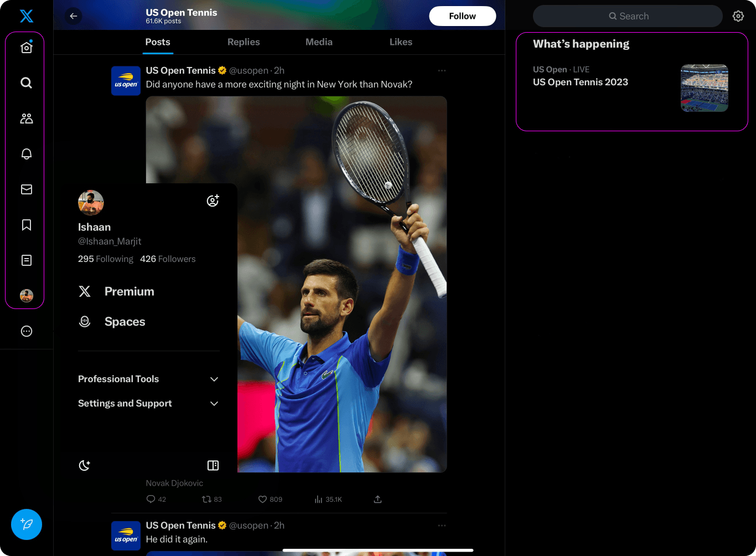Open the Messages envelope icon
The height and width of the screenshot is (556, 756).
pyautogui.click(x=27, y=189)
